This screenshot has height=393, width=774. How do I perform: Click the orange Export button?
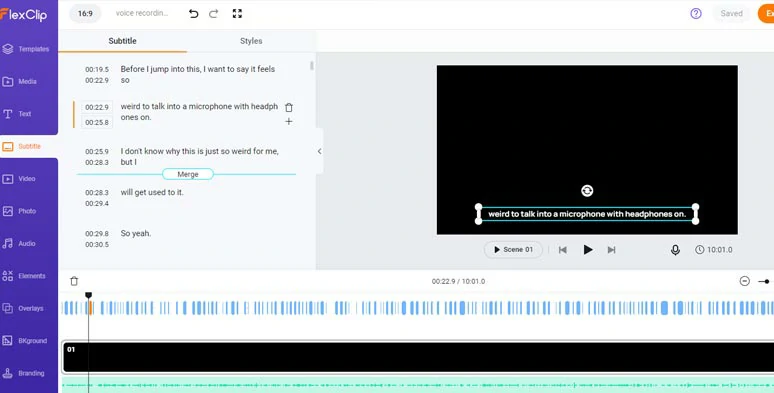point(766,14)
